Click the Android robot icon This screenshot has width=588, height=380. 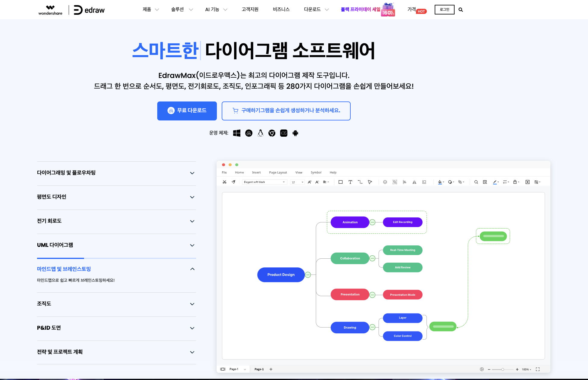coord(296,133)
